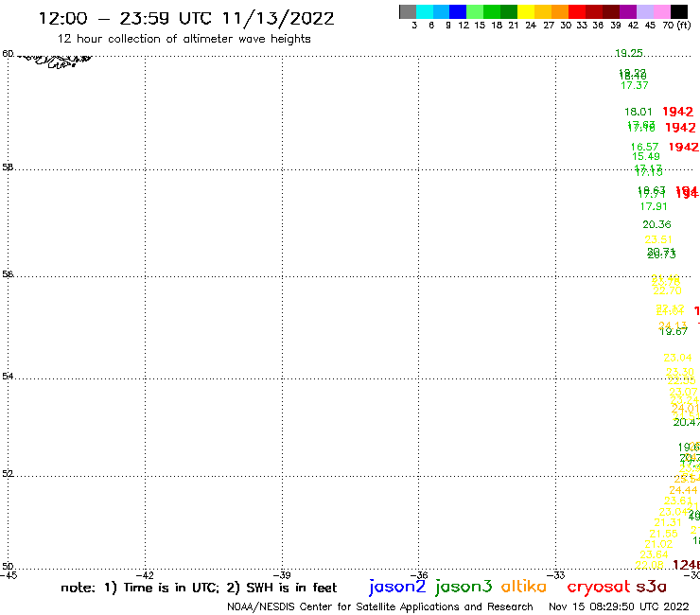Select the dark red "s3a" satellite label
Screen dimensions: 700x615
(652, 587)
